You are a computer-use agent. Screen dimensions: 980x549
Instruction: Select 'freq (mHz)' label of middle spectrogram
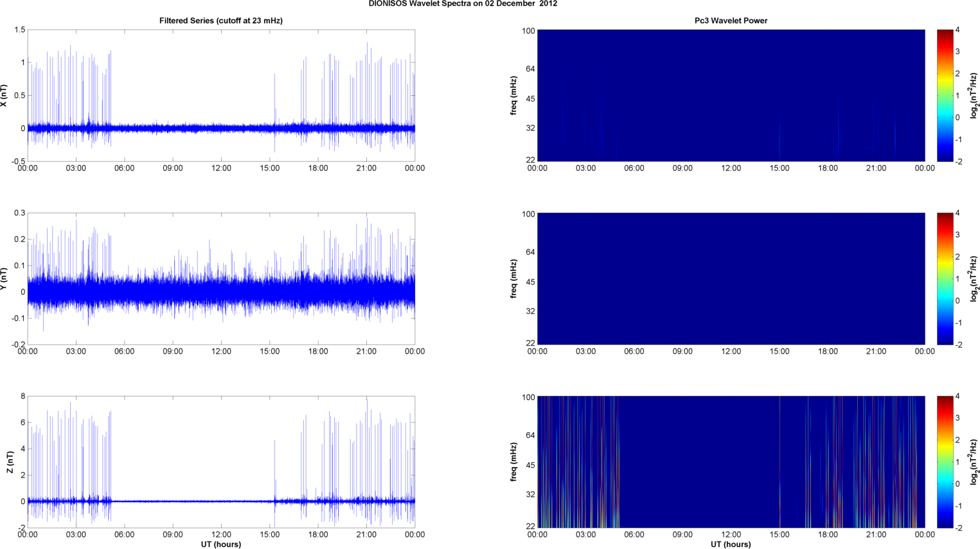coord(514,278)
